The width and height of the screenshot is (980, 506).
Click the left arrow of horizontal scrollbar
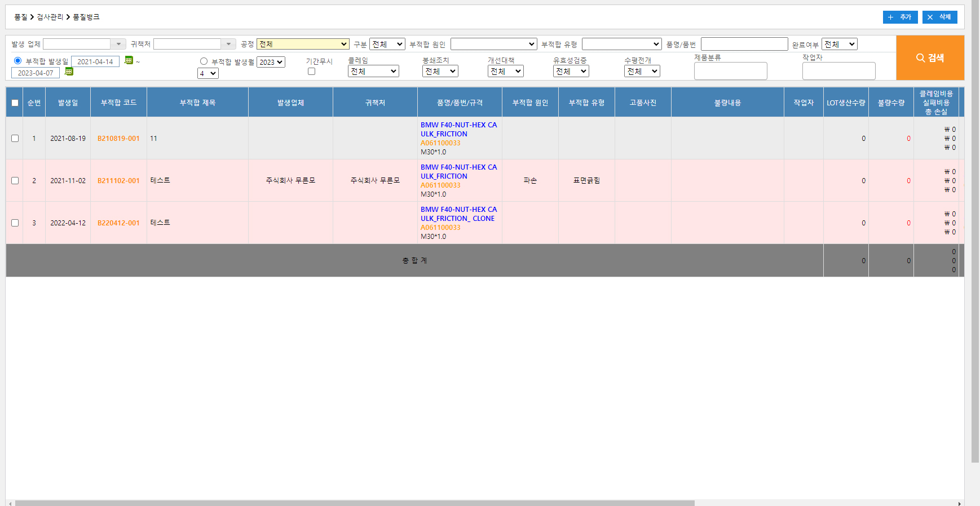click(10, 503)
